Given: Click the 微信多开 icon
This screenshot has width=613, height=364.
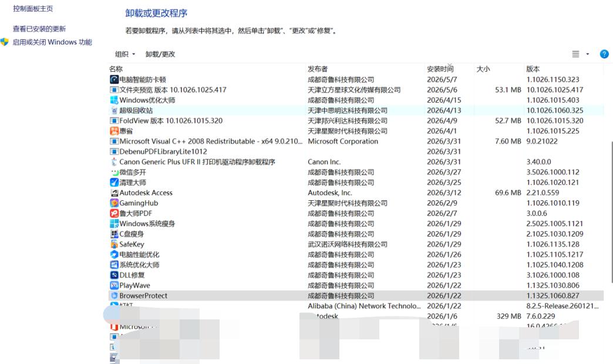Looking at the screenshot, I should (114, 172).
